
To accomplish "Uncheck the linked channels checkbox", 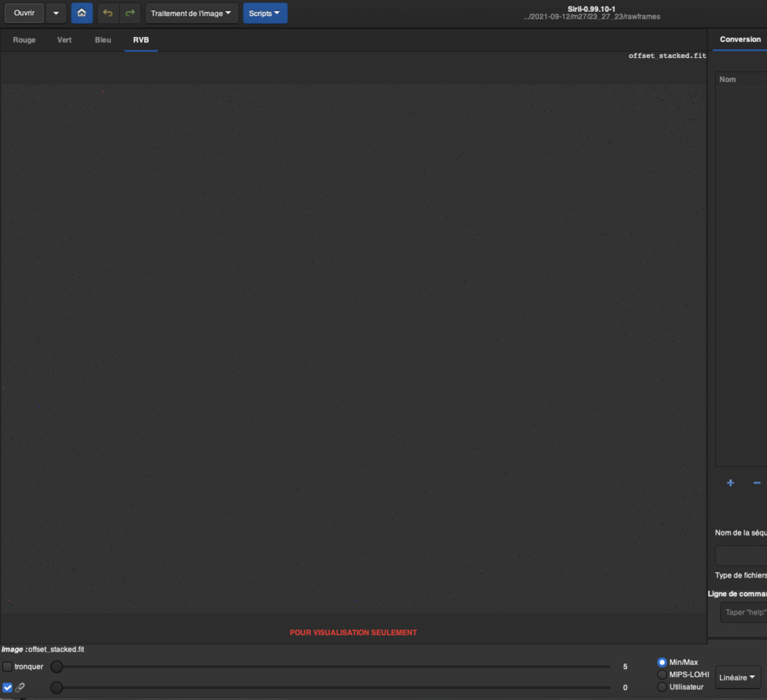I will 7,687.
